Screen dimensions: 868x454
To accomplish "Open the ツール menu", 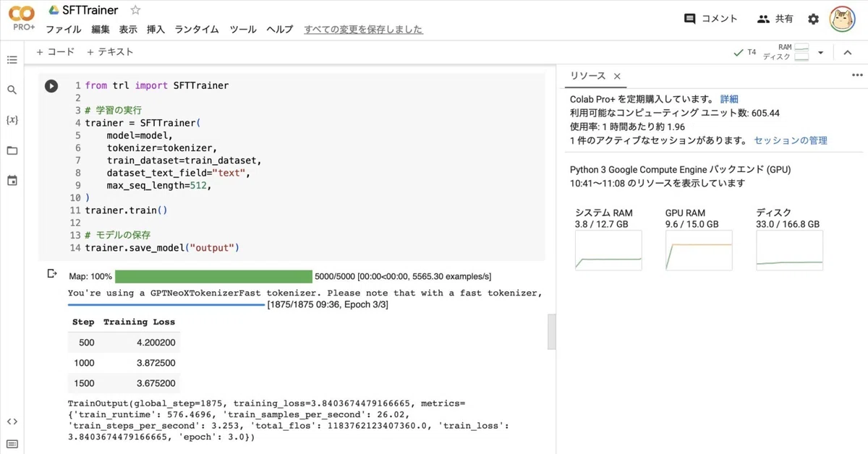I will coord(243,30).
